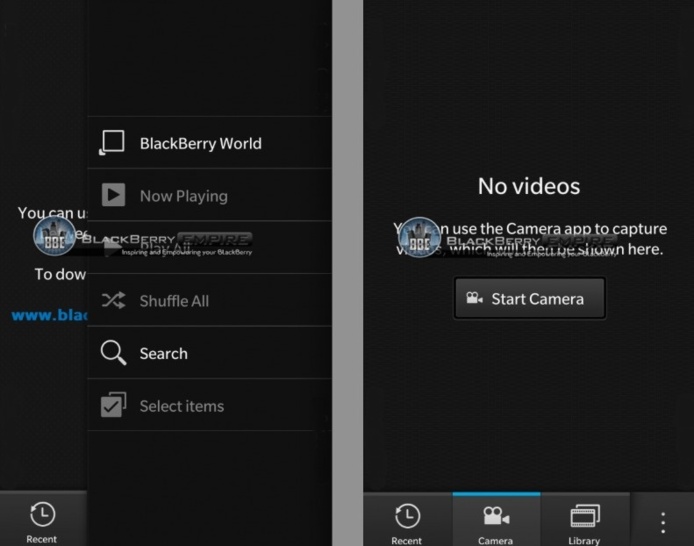Open the blue www link on left screen
Screen dimensions: 694x546
pyautogui.click(x=48, y=314)
